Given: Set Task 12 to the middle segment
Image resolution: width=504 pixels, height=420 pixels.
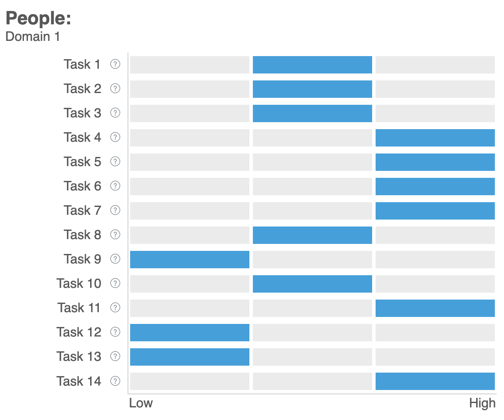Looking at the screenshot, I should [312, 333].
